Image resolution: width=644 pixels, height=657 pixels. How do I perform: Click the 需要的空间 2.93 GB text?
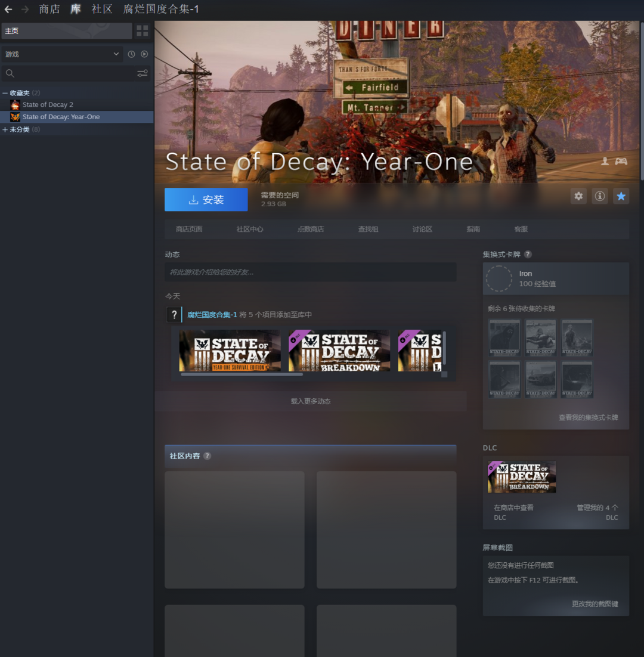point(280,200)
